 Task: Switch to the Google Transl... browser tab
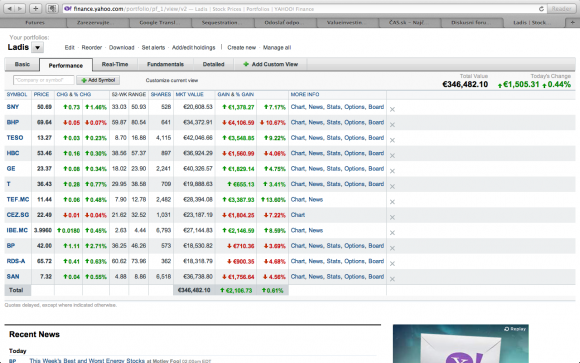(160, 23)
